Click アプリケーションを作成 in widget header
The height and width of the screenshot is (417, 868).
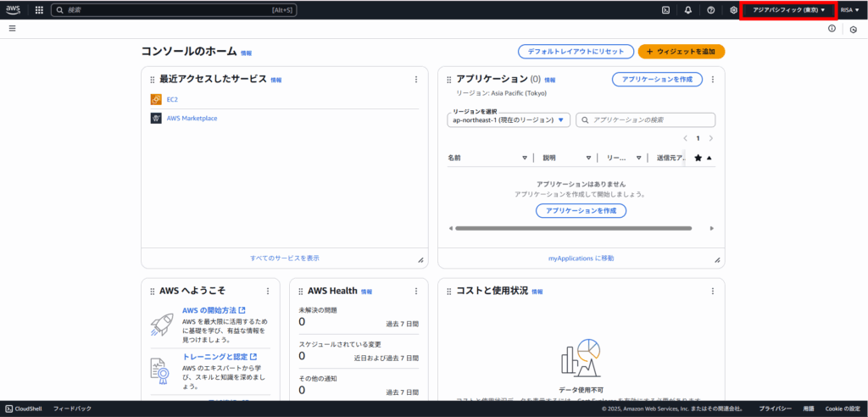657,79
